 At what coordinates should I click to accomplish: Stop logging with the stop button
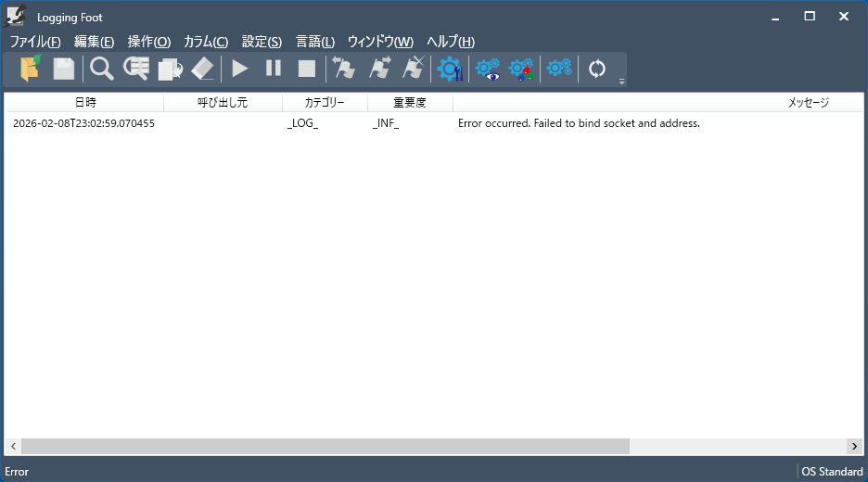(307, 69)
